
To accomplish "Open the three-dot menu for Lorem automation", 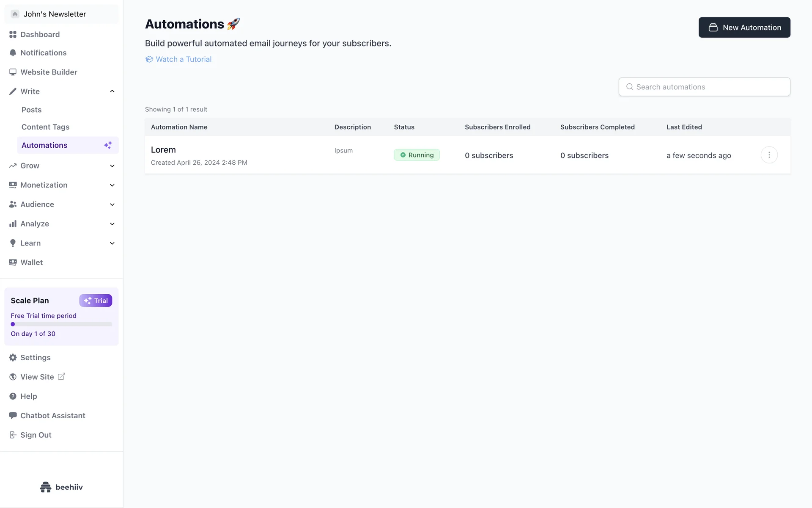I will pyautogui.click(x=769, y=155).
